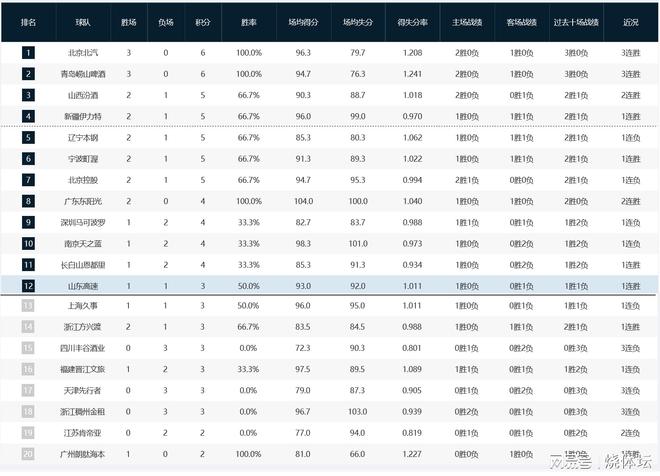Click the rank 8 badge
This screenshot has width=660, height=476.
pyautogui.click(x=28, y=201)
